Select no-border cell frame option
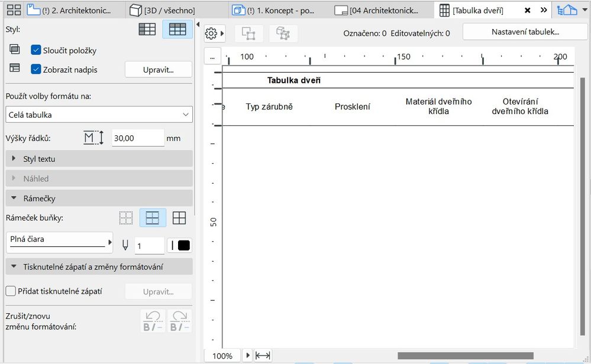Viewport: 591px width, 364px height. [x=126, y=218]
